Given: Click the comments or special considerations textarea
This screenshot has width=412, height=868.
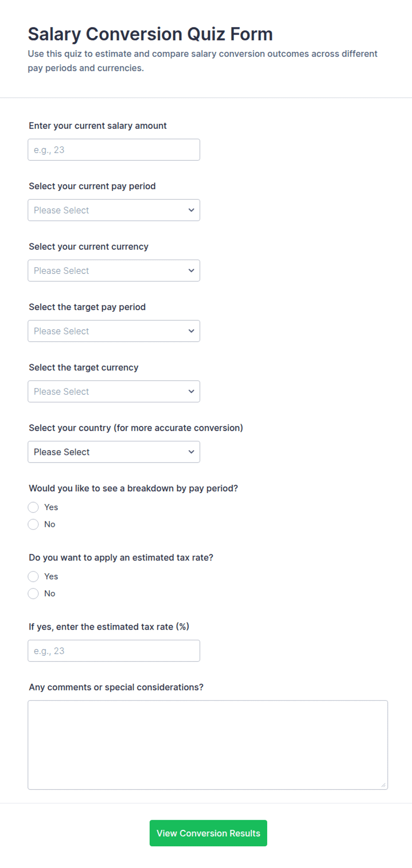Looking at the screenshot, I should click(208, 745).
